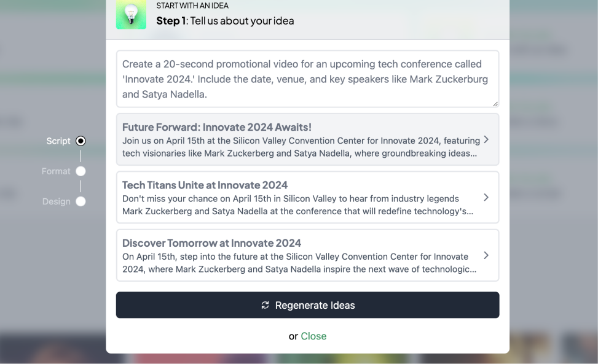Click into the idea description text area
Viewport: 598px width, 364px height.
click(308, 79)
